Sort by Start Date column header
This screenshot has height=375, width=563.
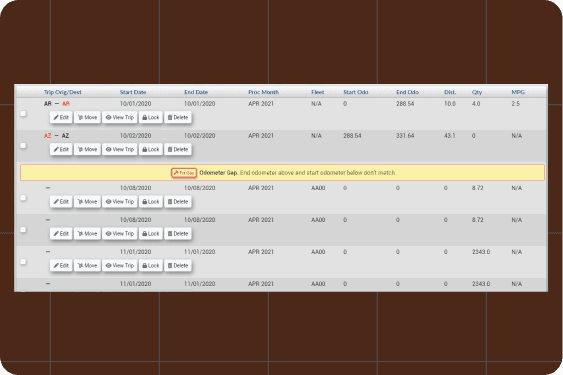tap(133, 92)
